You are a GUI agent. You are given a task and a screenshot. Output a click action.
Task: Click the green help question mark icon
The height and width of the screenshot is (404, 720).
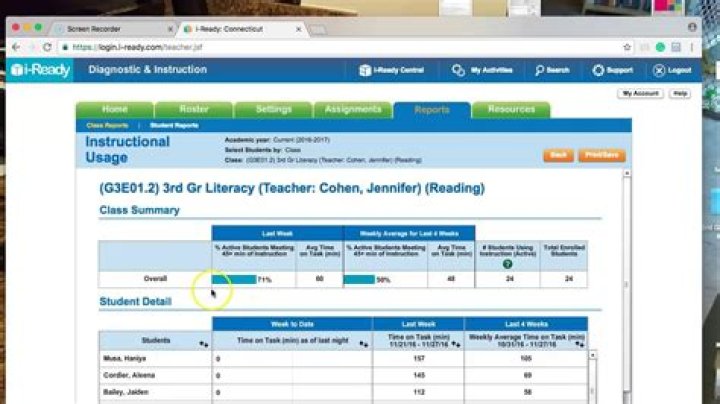click(507, 264)
